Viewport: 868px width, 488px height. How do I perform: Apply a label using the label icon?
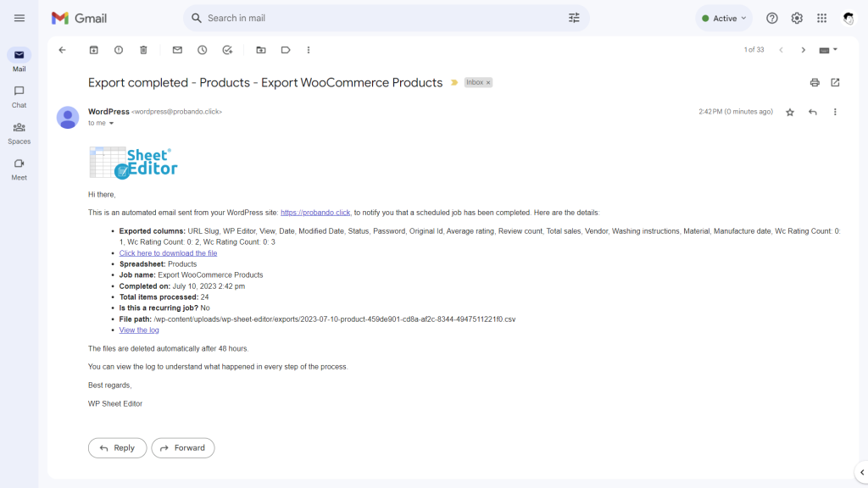tap(287, 50)
